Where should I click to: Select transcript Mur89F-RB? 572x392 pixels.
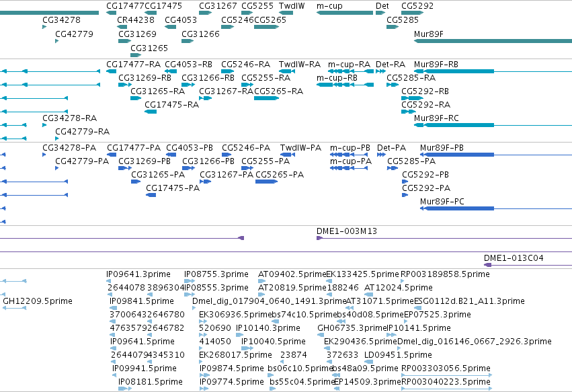click(436, 65)
